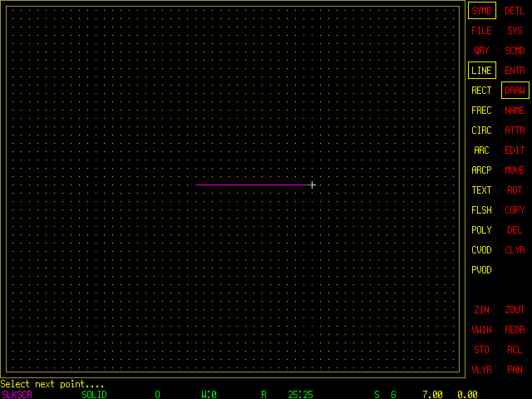Screen dimensions: 532x399
Task: Click SLKSCR in status bar
Action: (x=17, y=395)
